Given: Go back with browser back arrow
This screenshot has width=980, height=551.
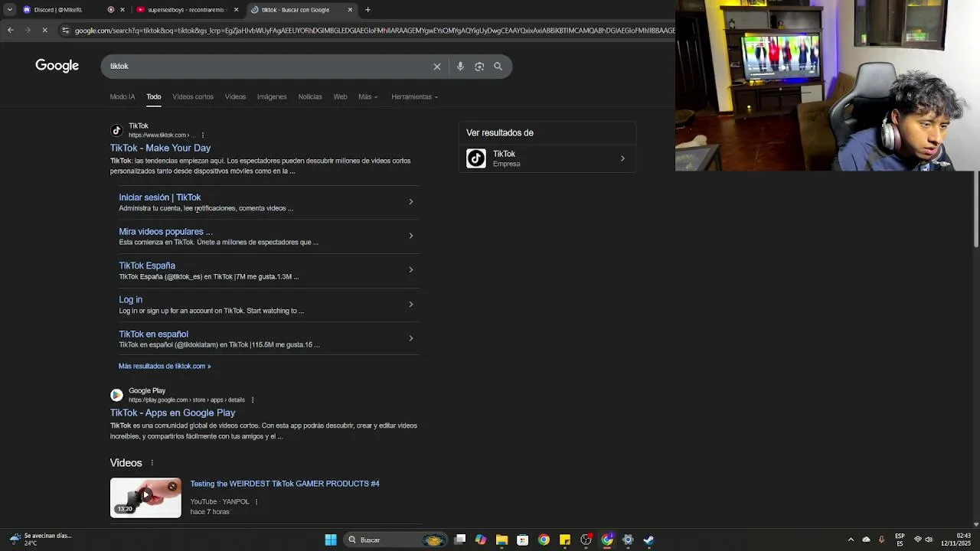Looking at the screenshot, I should coord(10,31).
